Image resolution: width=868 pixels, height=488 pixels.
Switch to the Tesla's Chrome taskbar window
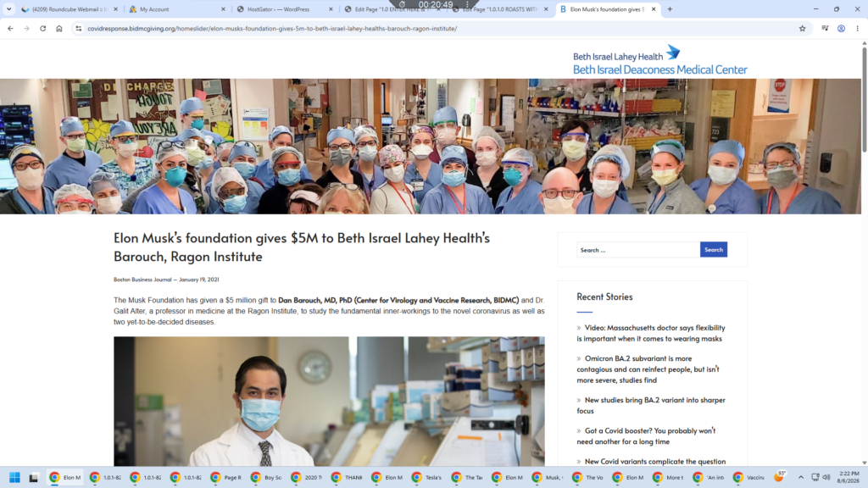(427, 478)
